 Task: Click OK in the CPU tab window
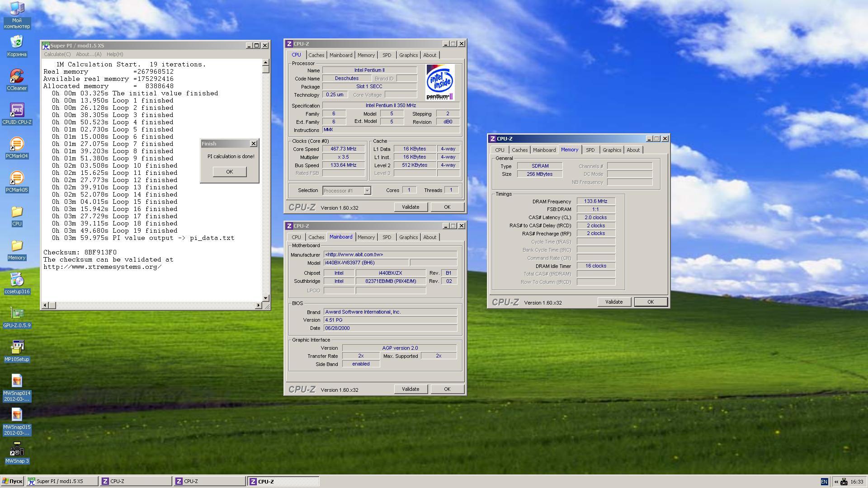(x=447, y=207)
